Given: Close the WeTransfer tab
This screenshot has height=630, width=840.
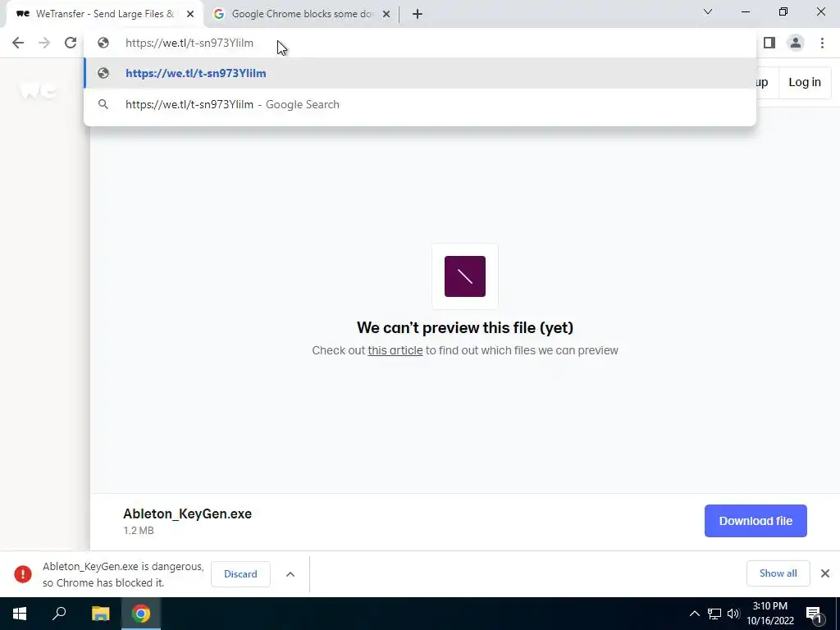Looking at the screenshot, I should click(190, 14).
